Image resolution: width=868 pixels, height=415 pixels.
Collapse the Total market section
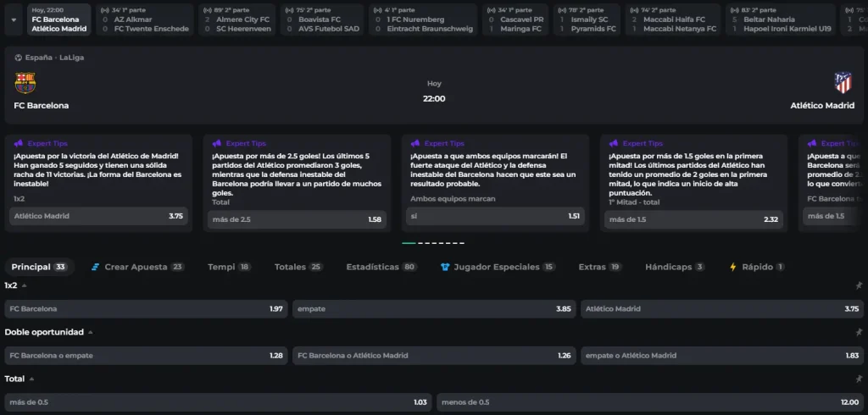pos(31,379)
